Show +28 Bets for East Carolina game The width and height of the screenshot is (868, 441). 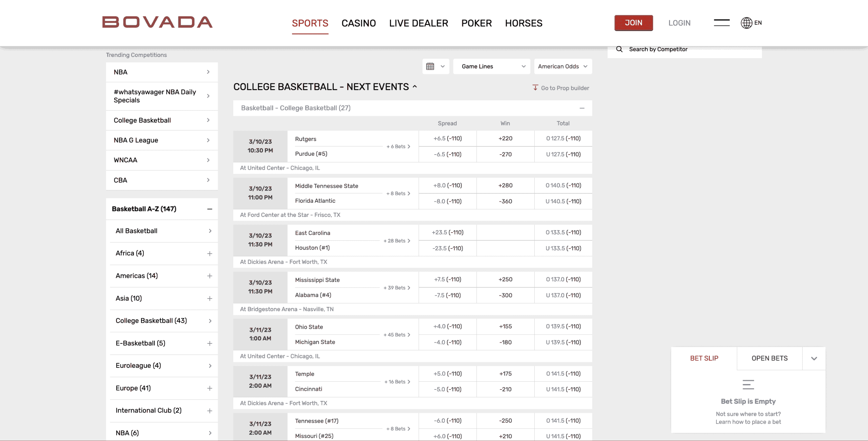(397, 241)
